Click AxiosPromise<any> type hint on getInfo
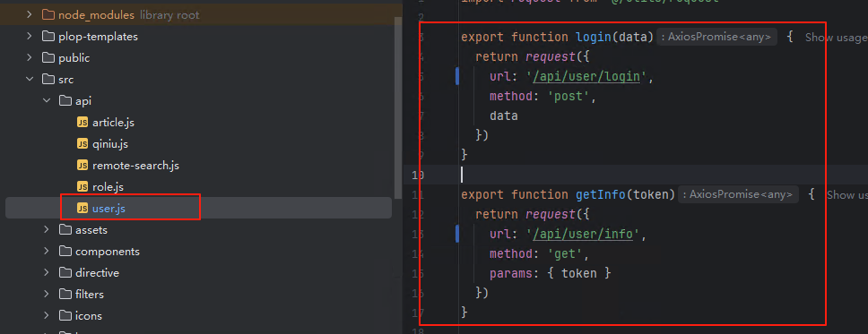Screen dimensions: 868x334 739,194
